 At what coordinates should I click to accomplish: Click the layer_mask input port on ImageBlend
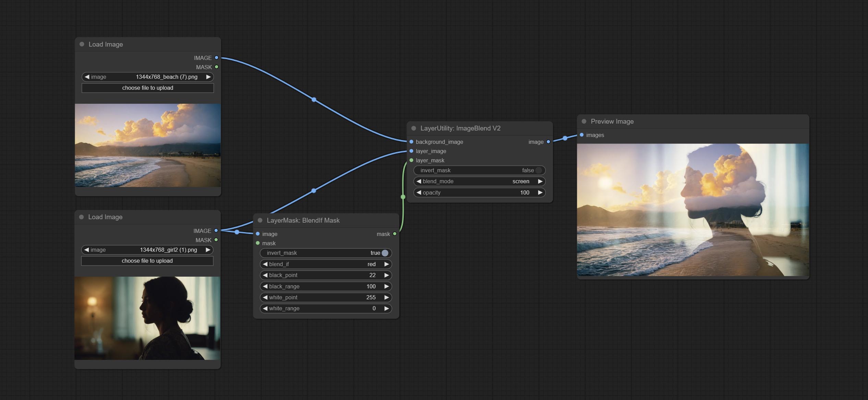pyautogui.click(x=411, y=160)
